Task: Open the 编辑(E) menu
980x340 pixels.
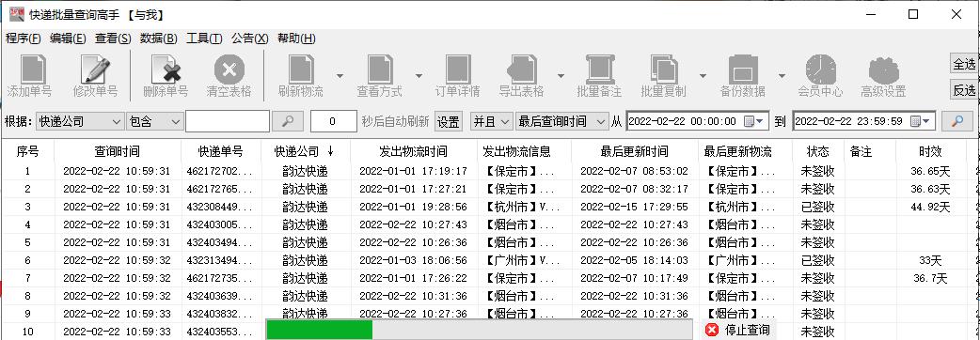Action: pyautogui.click(x=68, y=39)
